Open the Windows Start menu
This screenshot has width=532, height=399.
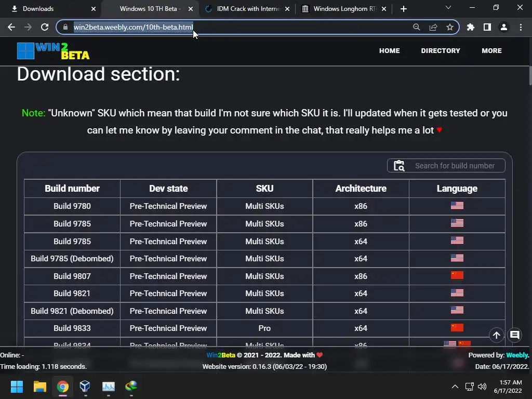17,387
